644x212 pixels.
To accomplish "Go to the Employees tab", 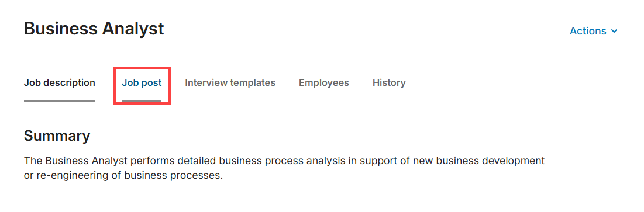I will pyautogui.click(x=324, y=82).
